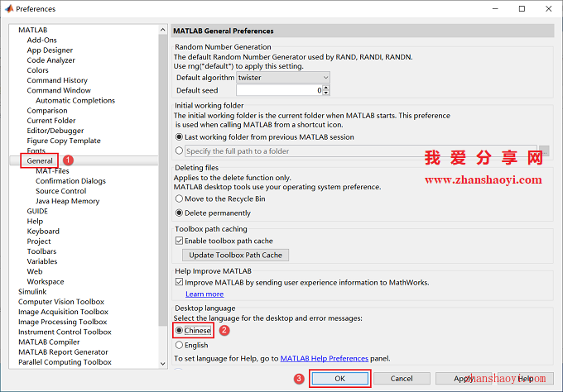The image size is (563, 392).
Task: Open the Learn more link
Action: point(205,294)
